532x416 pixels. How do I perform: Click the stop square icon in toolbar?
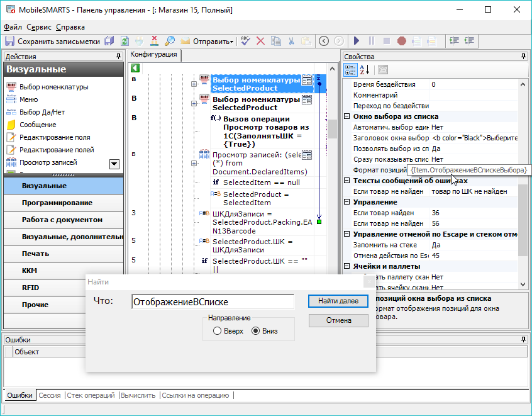coord(387,41)
